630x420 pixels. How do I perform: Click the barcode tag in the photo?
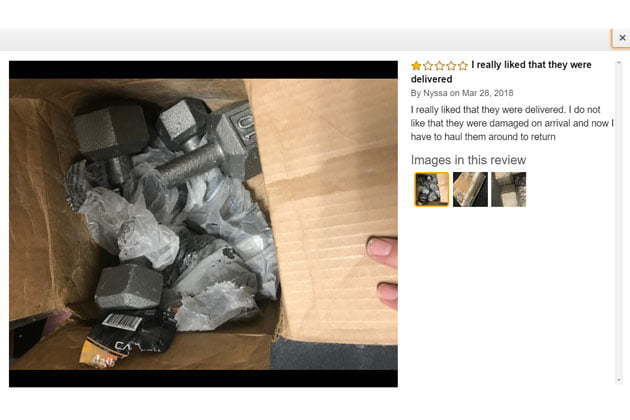[x=122, y=322]
